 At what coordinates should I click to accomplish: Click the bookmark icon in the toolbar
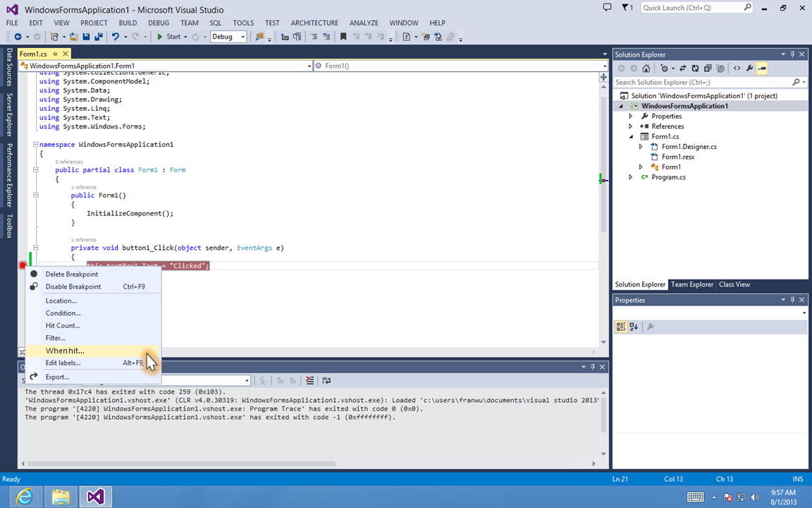[343, 37]
